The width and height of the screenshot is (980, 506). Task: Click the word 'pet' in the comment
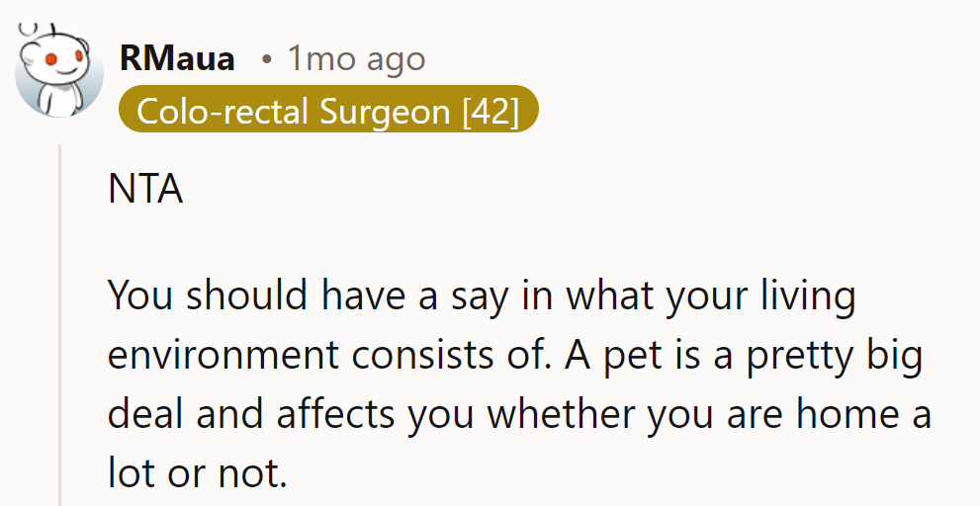click(631, 356)
